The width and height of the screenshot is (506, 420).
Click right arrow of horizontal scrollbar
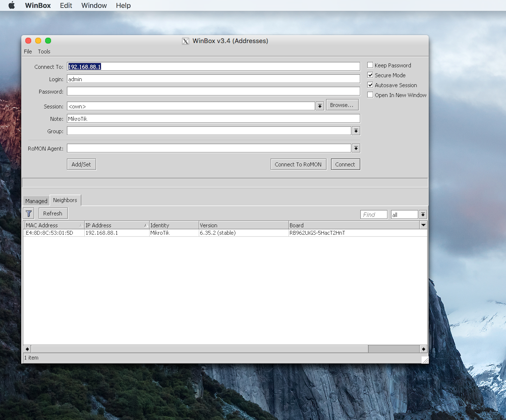click(423, 349)
